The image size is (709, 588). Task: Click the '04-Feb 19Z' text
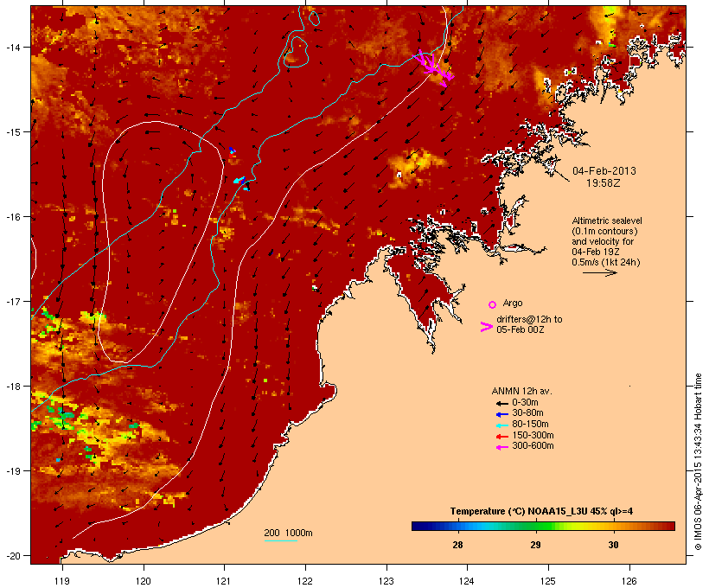(596, 252)
